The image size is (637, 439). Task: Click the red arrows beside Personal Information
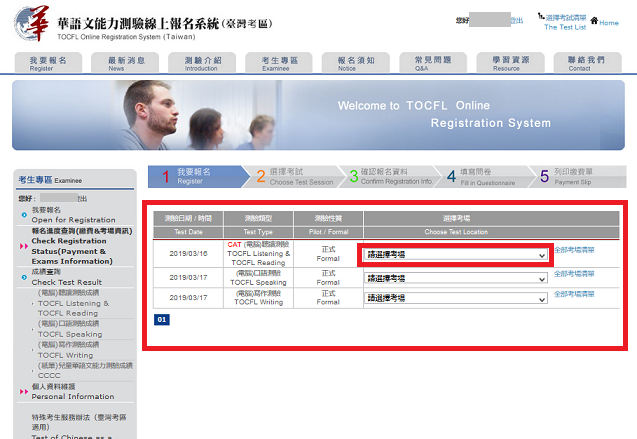pos(22,392)
